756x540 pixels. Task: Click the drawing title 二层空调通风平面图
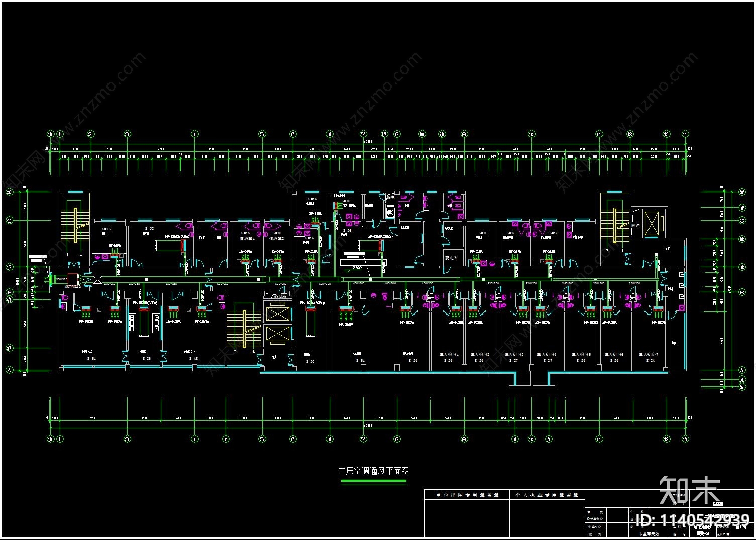pyautogui.click(x=373, y=471)
